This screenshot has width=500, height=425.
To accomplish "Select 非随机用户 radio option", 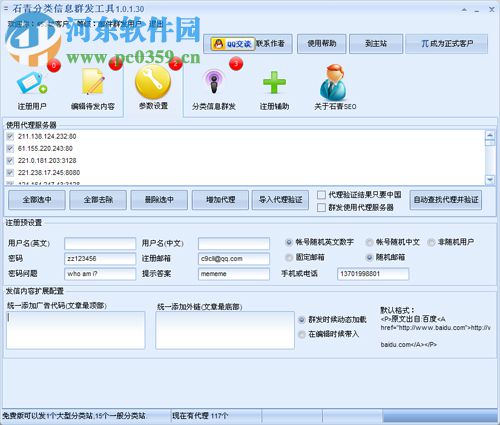I will click(x=431, y=242).
